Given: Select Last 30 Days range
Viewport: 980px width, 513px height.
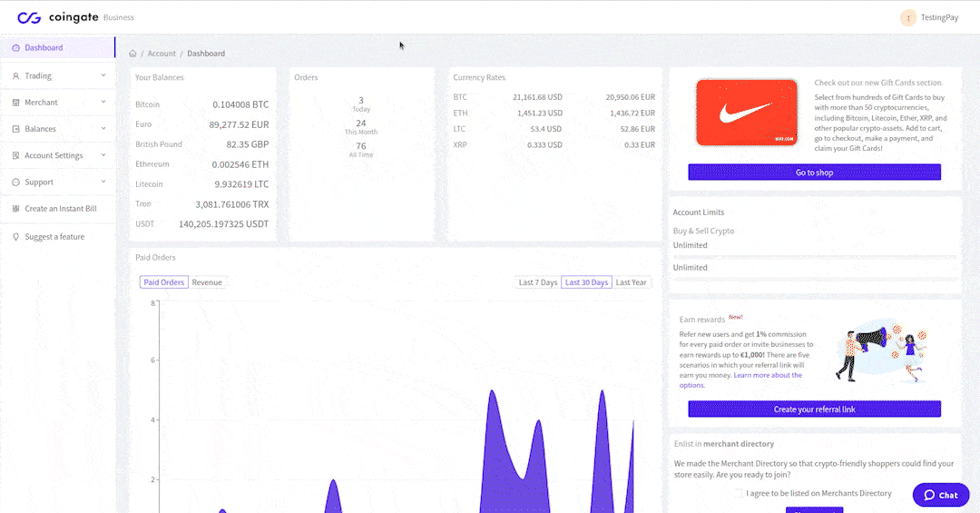Looking at the screenshot, I should pos(586,282).
